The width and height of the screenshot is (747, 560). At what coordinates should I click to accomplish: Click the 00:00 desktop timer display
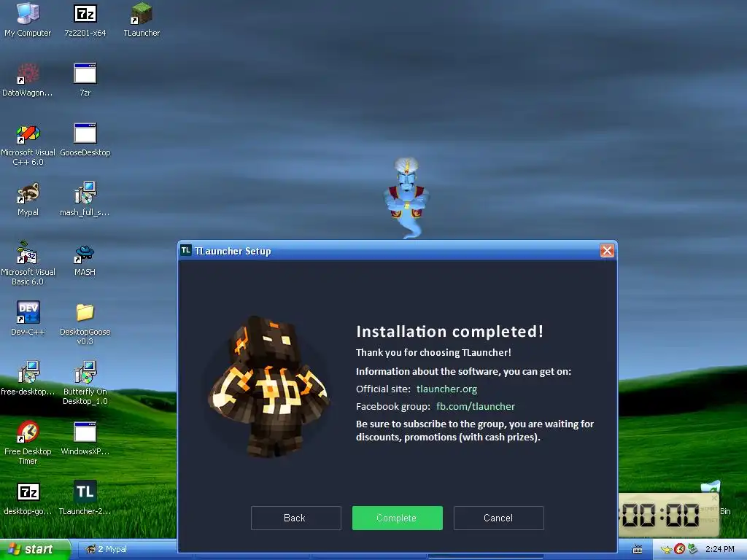(659, 516)
